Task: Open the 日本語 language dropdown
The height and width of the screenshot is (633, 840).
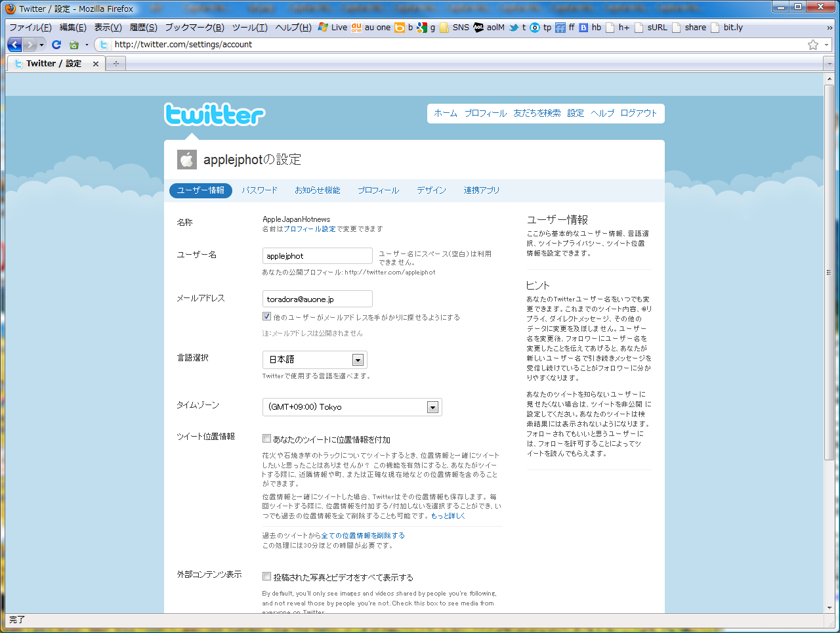Action: (x=315, y=360)
